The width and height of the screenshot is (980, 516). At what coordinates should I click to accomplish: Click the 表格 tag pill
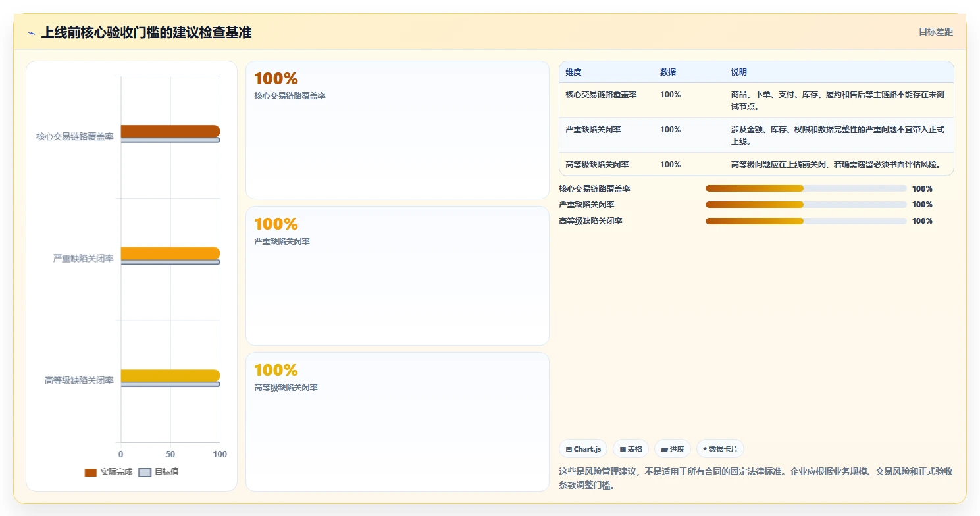click(631, 449)
